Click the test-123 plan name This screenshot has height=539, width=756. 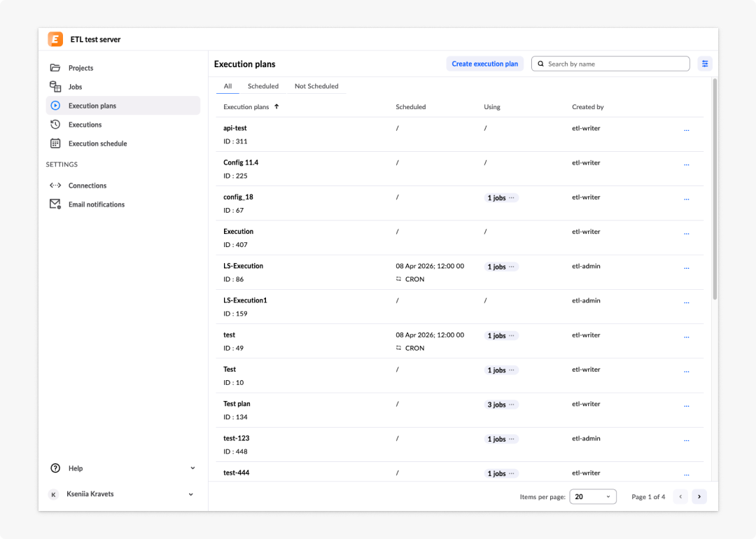point(237,438)
